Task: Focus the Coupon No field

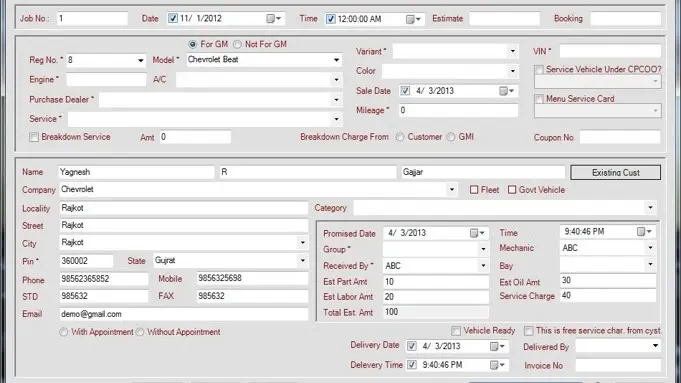Action: click(x=620, y=137)
